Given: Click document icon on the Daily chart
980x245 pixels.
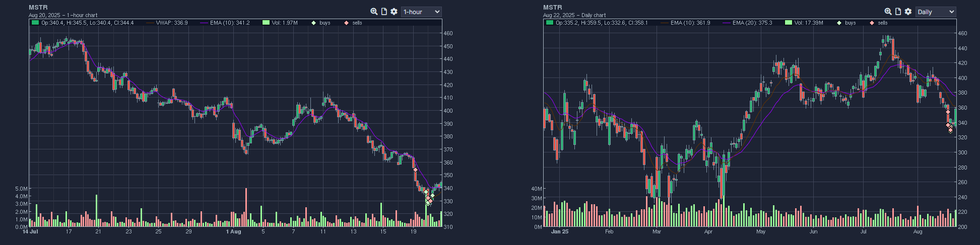Looking at the screenshot, I should (x=898, y=12).
